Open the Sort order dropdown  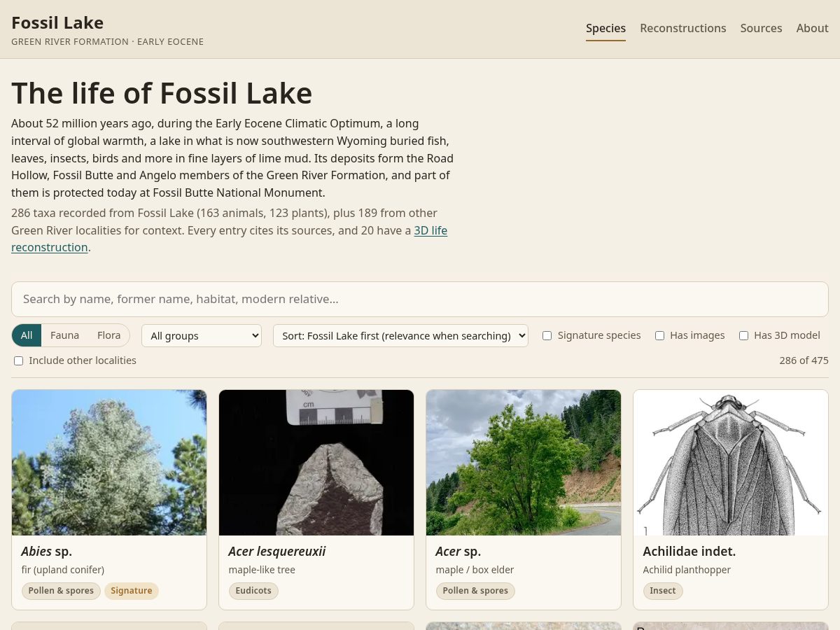click(x=400, y=335)
